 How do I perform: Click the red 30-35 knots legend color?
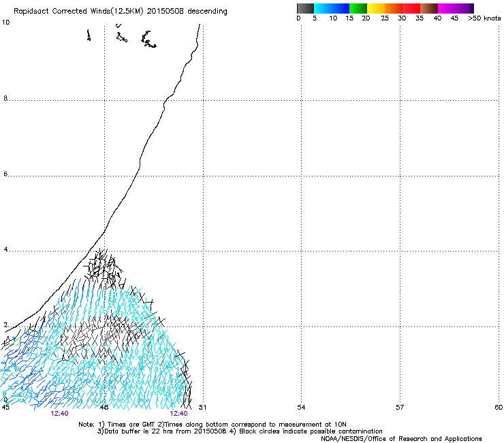411,8
